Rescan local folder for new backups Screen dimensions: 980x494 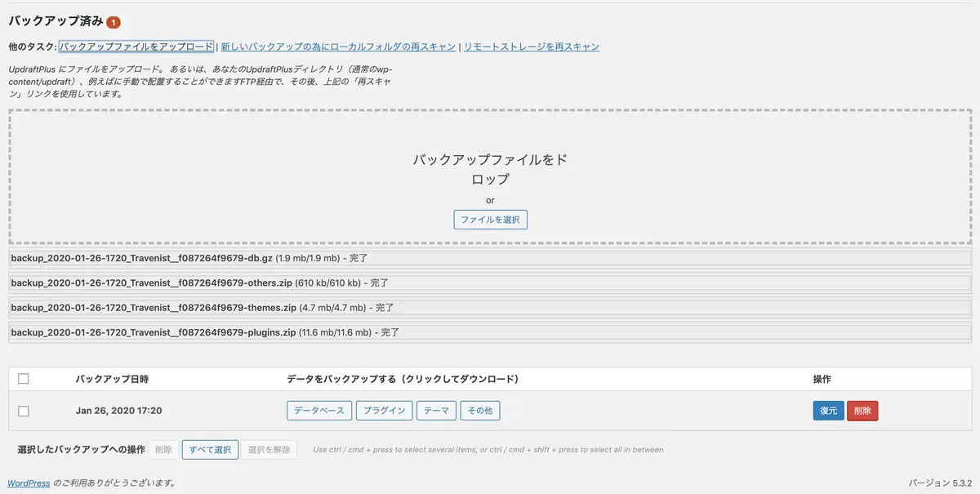coord(338,47)
